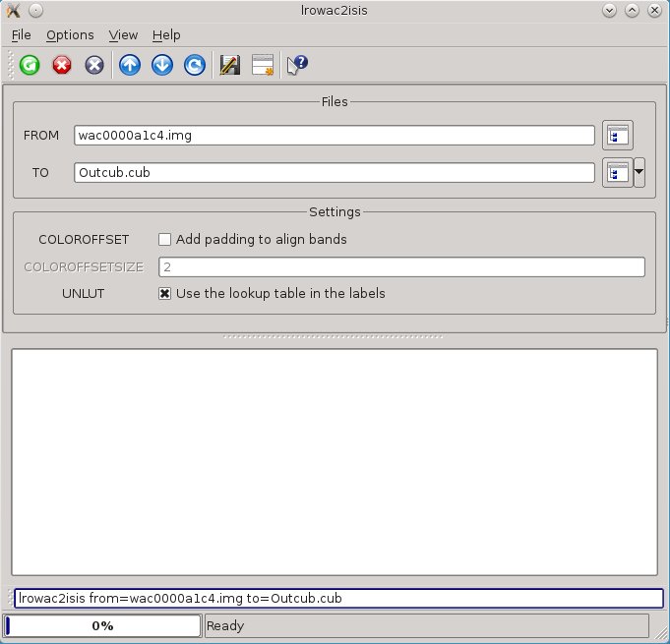Click the blue circular reset defaults icon
Image resolution: width=670 pixels, height=644 pixels.
click(195, 66)
